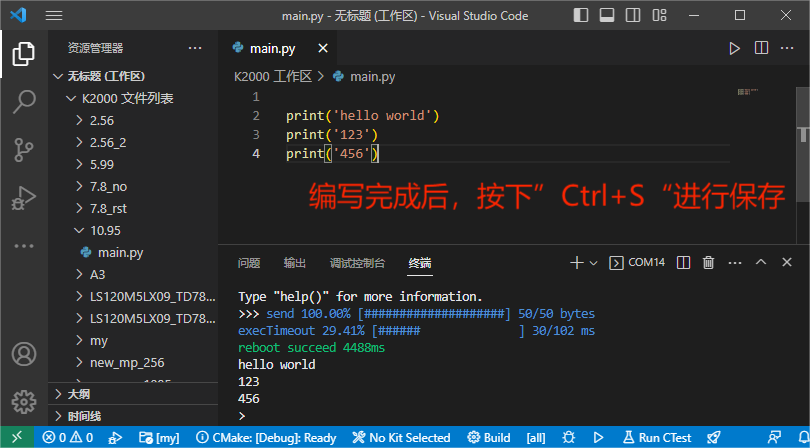This screenshot has height=448, width=810.
Task: Open the Accounts menu icon
Action: (x=24, y=354)
